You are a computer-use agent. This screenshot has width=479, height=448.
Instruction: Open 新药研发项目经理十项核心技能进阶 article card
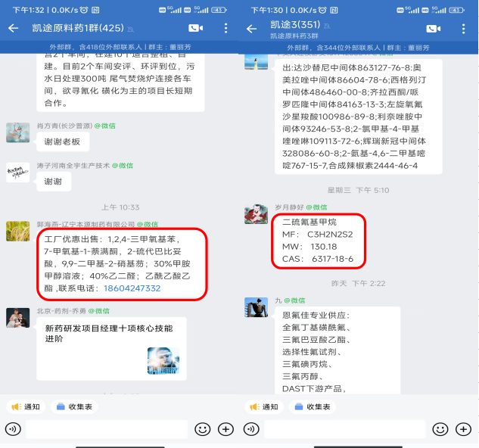point(111,349)
